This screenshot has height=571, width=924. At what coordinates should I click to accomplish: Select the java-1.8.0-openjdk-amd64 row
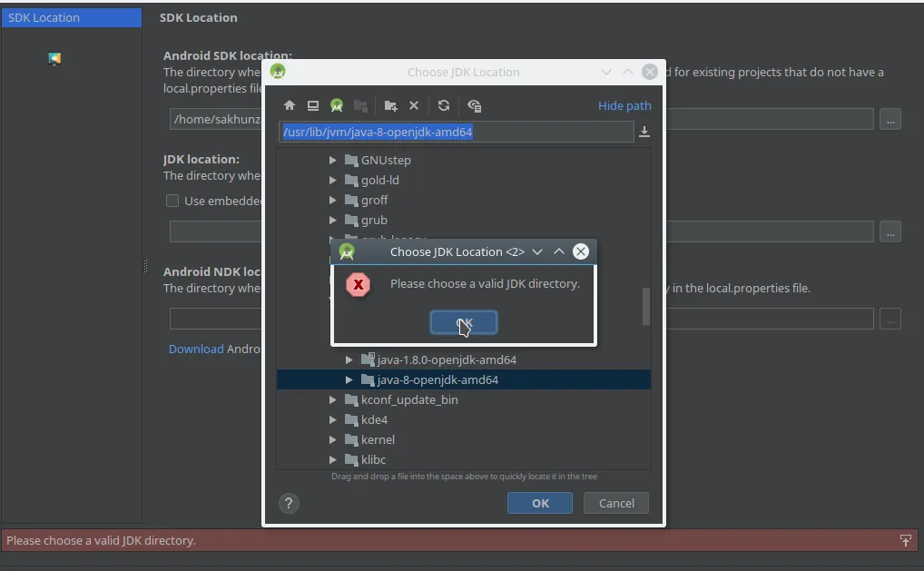click(464, 360)
